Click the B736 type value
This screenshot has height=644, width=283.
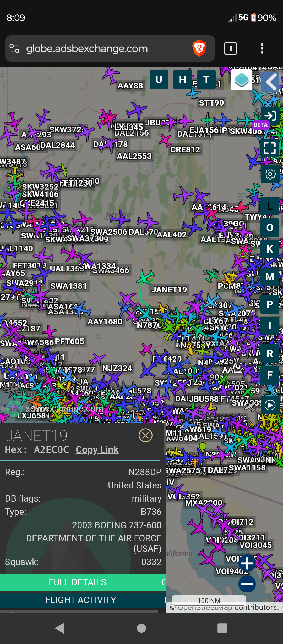151,512
